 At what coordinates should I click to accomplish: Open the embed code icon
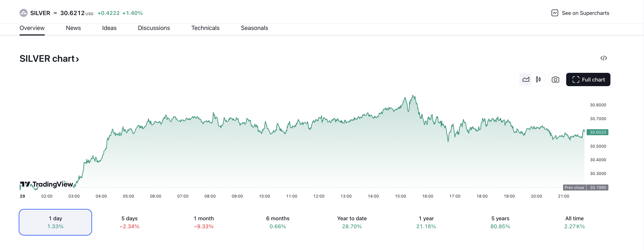click(x=604, y=58)
